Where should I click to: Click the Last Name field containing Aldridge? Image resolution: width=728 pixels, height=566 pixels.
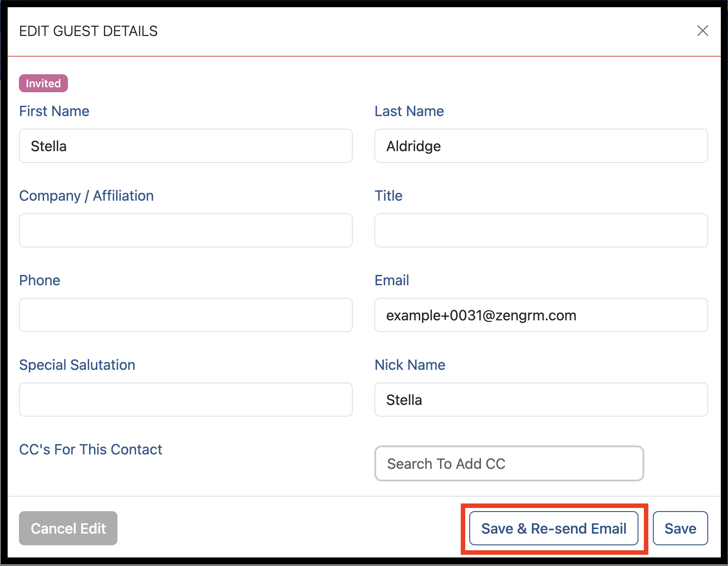[x=541, y=146]
